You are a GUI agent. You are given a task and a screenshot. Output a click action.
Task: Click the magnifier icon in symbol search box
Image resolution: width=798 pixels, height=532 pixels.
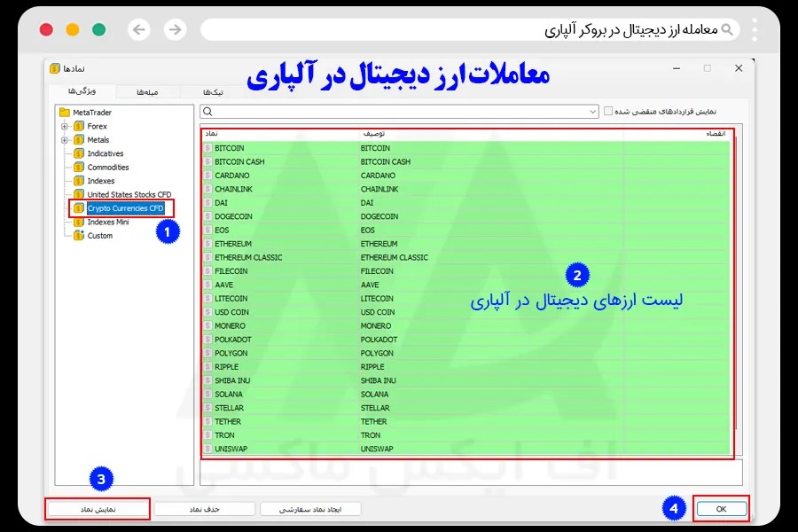pyautogui.click(x=207, y=112)
